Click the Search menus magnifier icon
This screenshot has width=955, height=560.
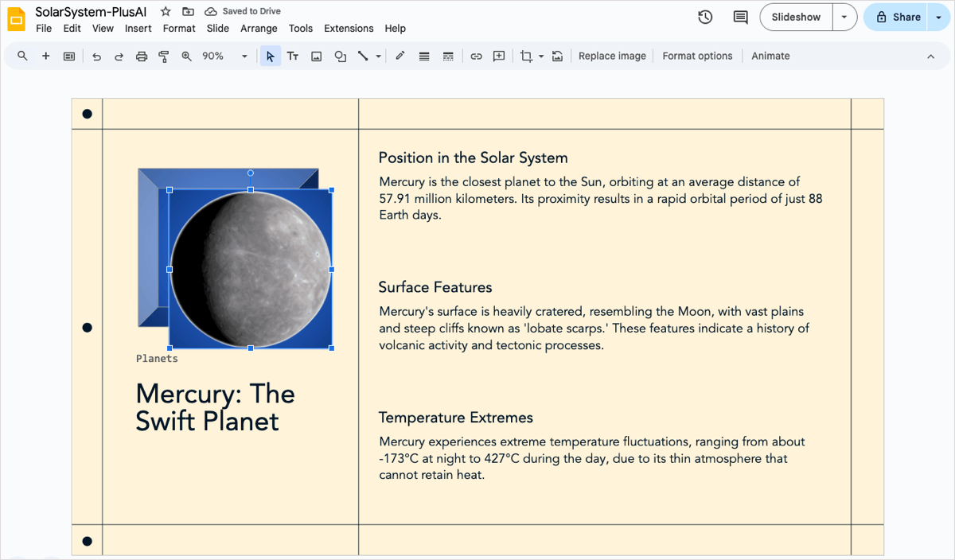pyautogui.click(x=22, y=56)
